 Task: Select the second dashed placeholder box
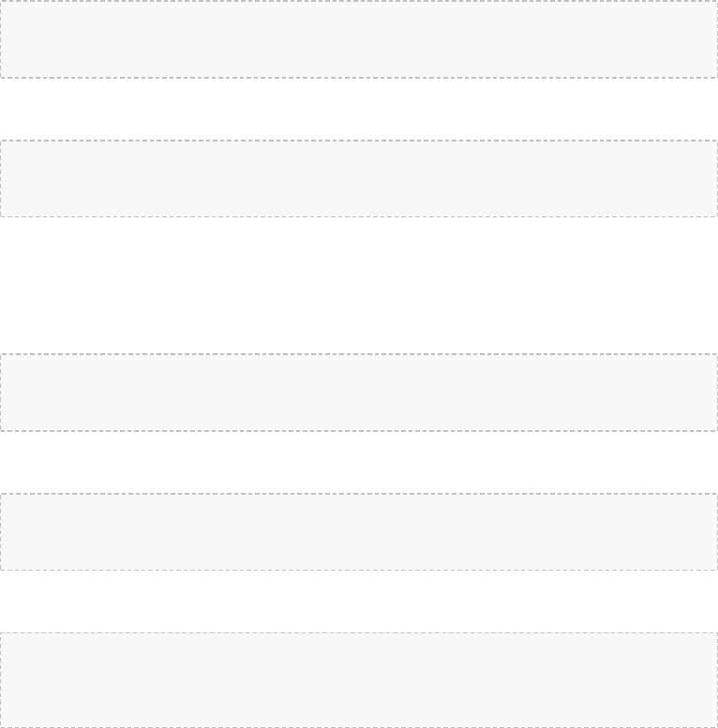tap(359, 178)
